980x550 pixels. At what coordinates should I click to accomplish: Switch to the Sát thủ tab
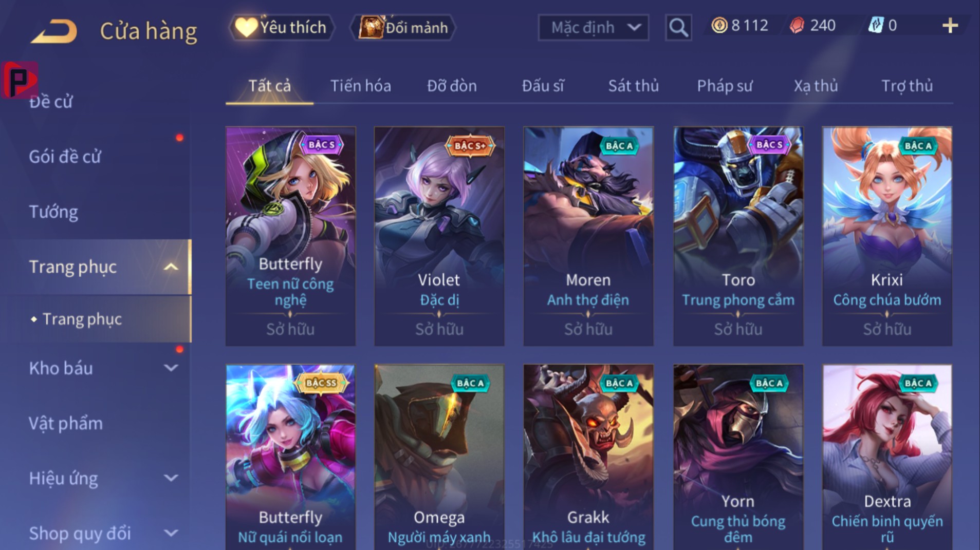[633, 86]
